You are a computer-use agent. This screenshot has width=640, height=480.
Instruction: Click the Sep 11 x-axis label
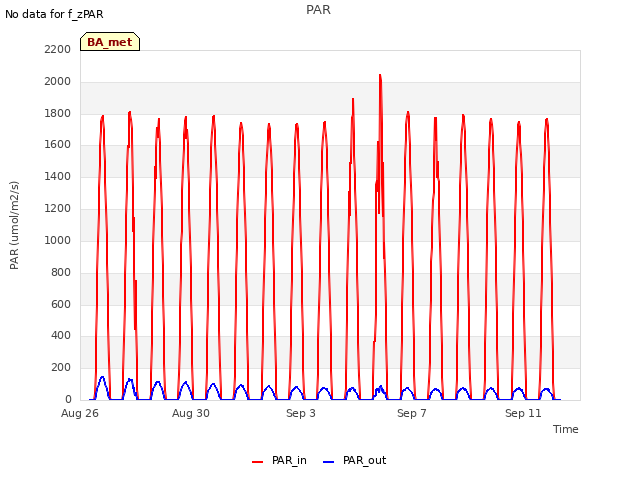[523, 413]
